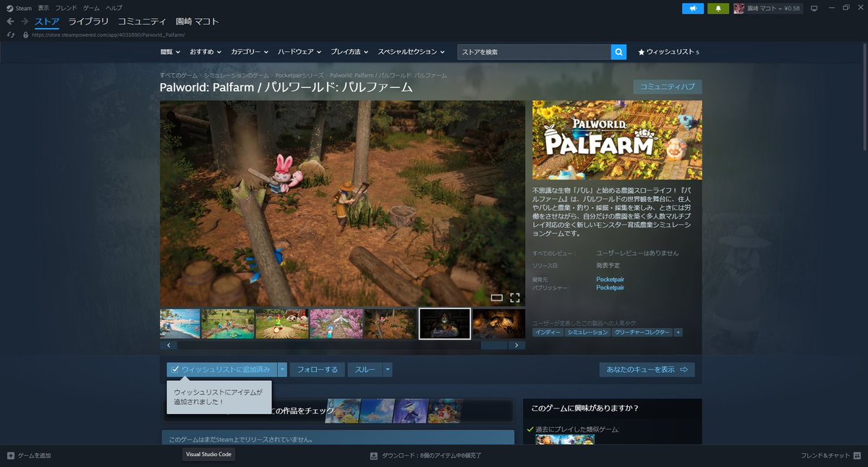Viewport: 868px width, 467px height.
Task: Switch to the コミュニティ tab
Action: pyautogui.click(x=142, y=22)
